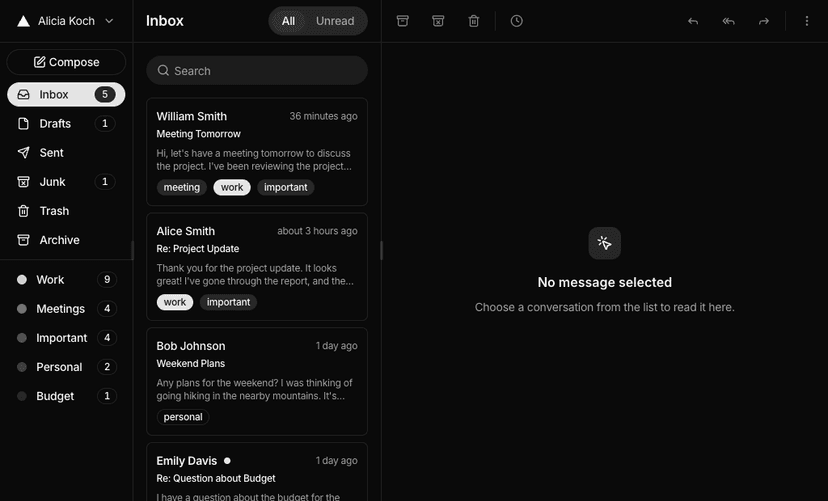828x501 pixels.
Task: Click the Archive icon in the message toolbar
Action: (x=402, y=21)
